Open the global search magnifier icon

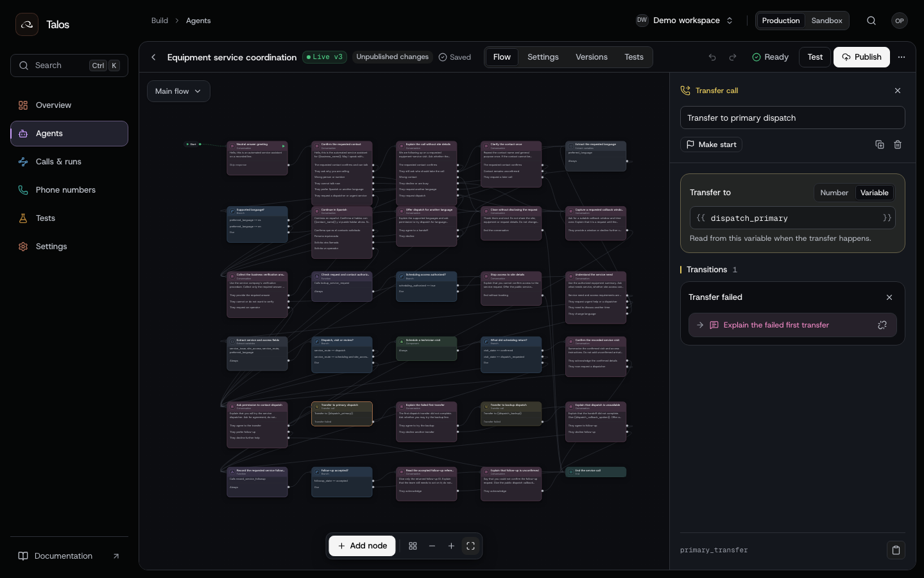tap(871, 21)
